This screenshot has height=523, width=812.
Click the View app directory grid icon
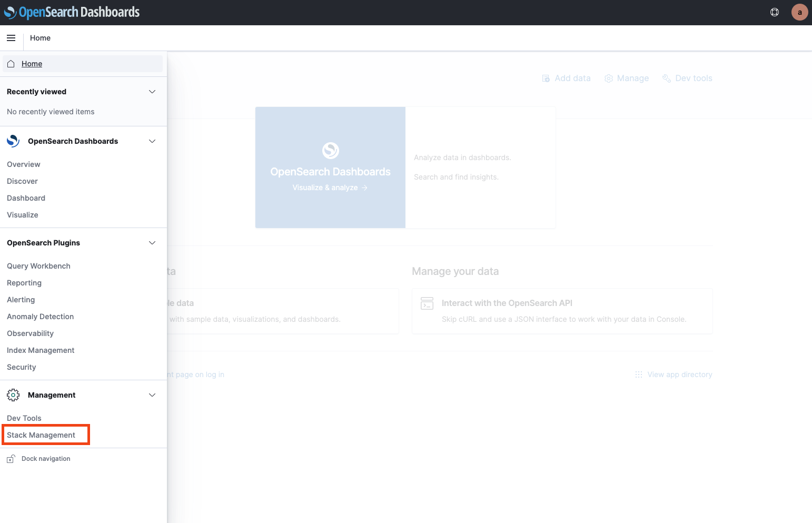tap(639, 374)
